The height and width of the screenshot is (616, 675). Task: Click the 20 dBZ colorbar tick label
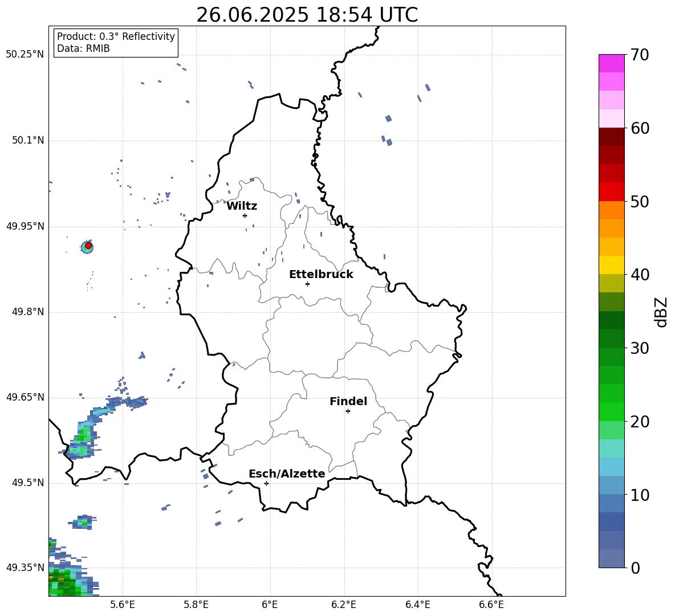[x=640, y=422]
